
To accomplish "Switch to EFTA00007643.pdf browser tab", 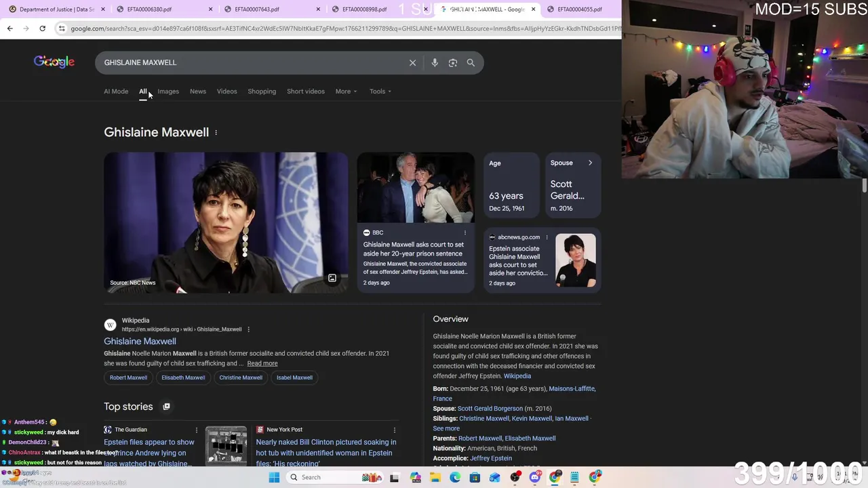I will click(x=271, y=9).
